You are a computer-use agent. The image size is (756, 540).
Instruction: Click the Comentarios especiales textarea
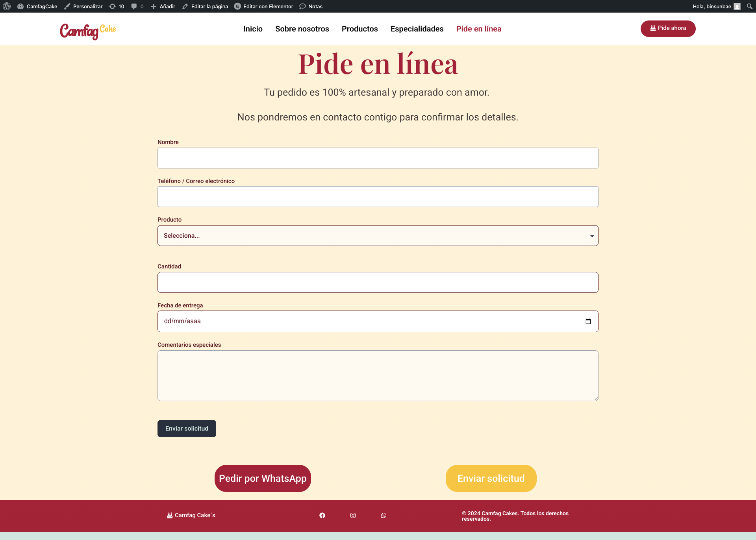coord(378,375)
